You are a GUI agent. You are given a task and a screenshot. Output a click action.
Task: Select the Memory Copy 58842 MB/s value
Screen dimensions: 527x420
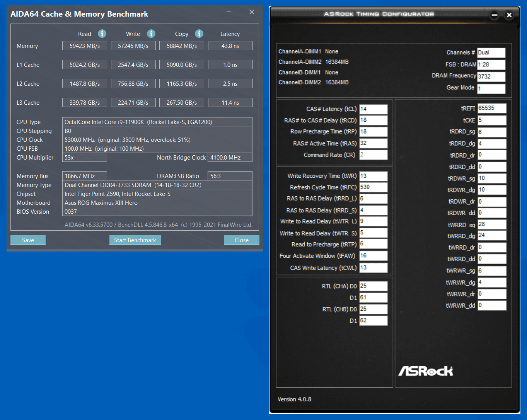click(182, 46)
